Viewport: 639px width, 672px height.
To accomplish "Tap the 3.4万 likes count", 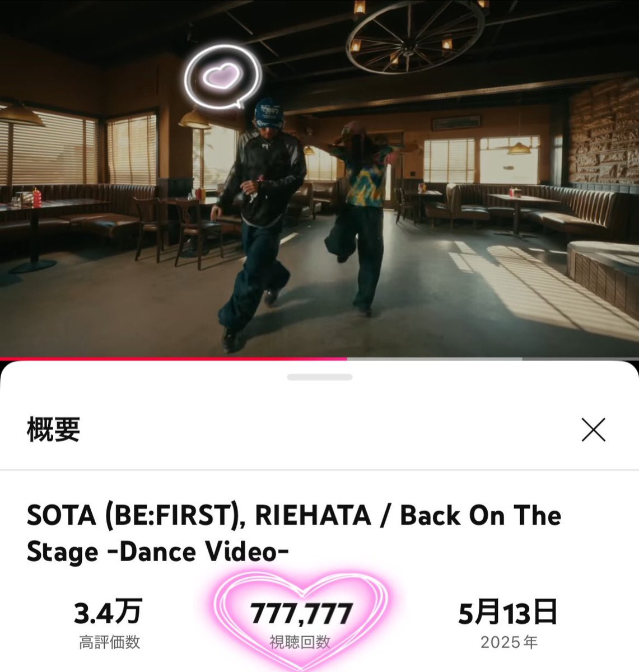I will (x=108, y=612).
